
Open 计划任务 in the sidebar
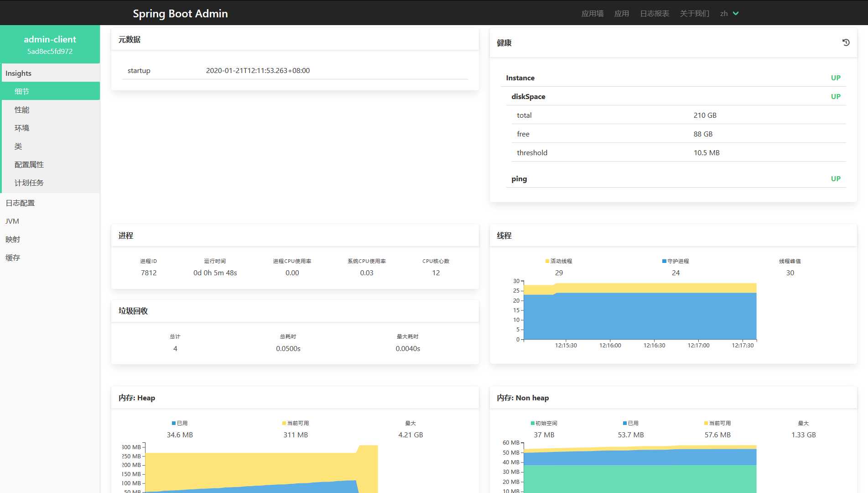pyautogui.click(x=50, y=183)
